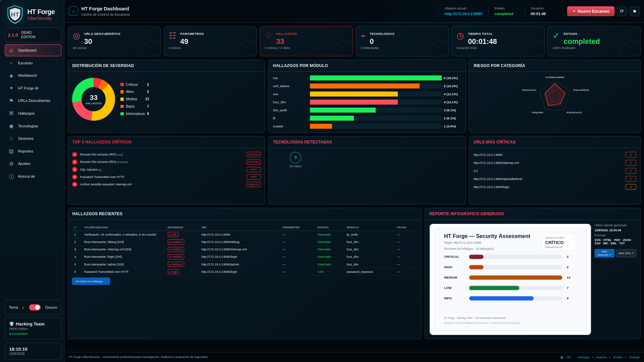This screenshot has width=644, height=362.
Task: Click the Abrir SVG button
Action: tap(626, 253)
